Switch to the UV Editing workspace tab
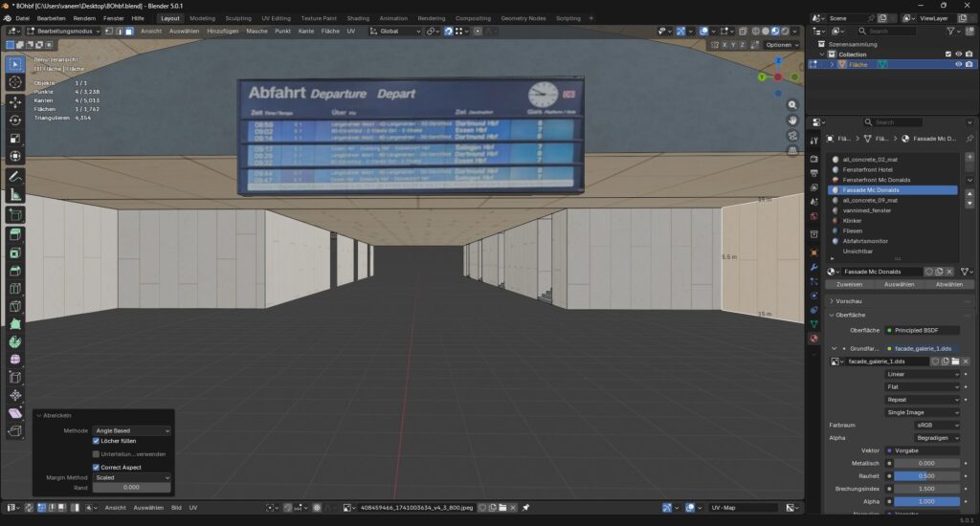The width and height of the screenshot is (980, 526). [274, 18]
